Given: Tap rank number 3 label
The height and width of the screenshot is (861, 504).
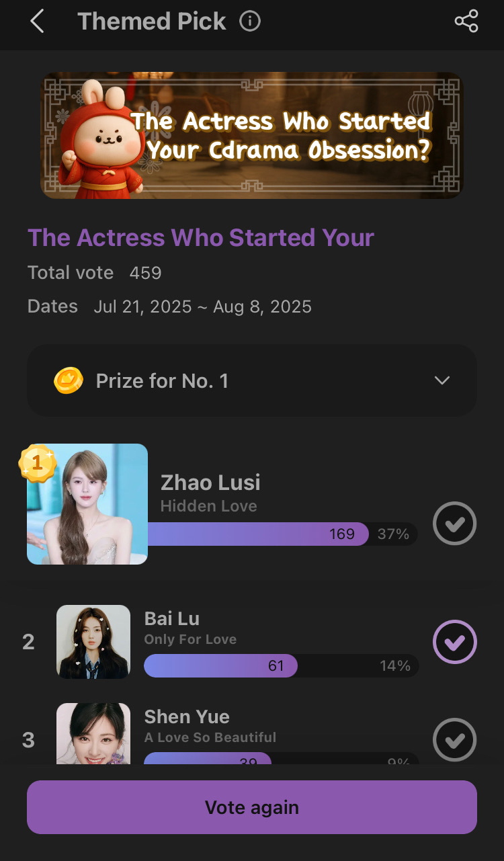Looking at the screenshot, I should 28,740.
